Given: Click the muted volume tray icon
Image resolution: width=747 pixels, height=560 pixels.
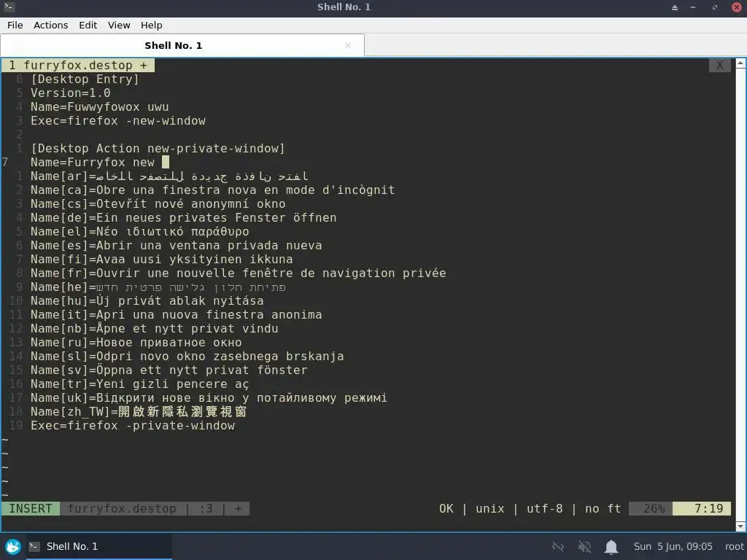Looking at the screenshot, I should tap(584, 547).
